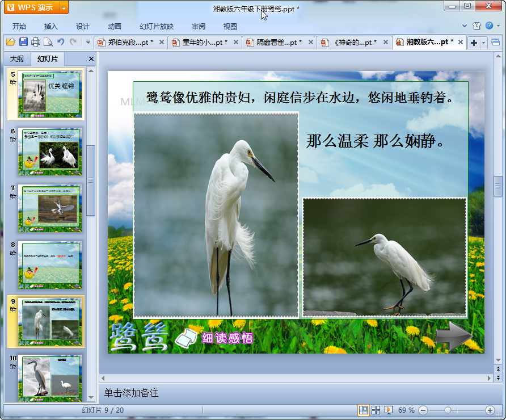506x420 pixels.
Task: Go to previous slide double-arrow button
Action: coord(498,369)
